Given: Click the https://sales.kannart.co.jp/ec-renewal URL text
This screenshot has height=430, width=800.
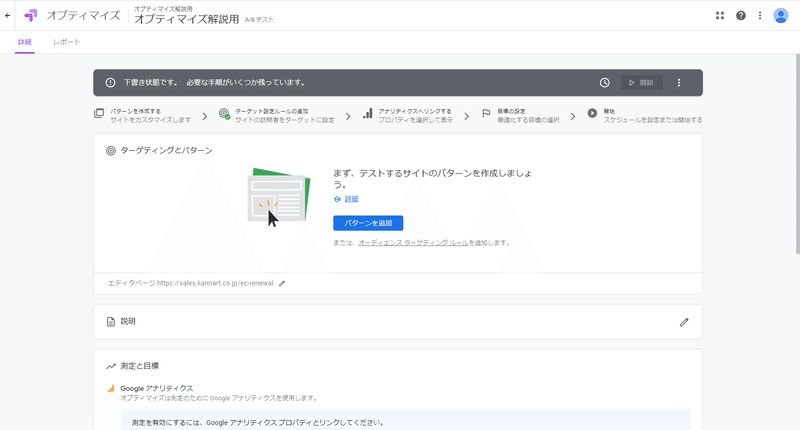Looking at the screenshot, I should (x=215, y=283).
